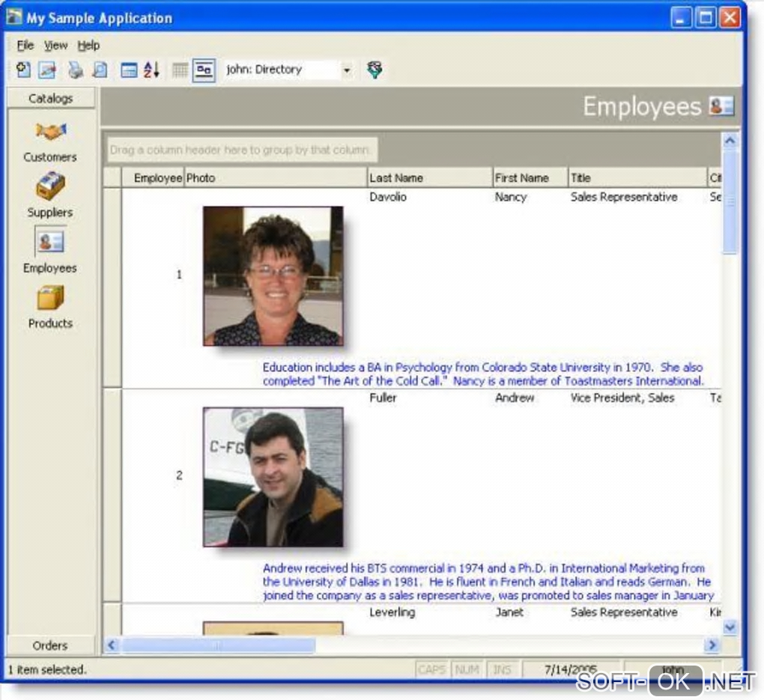Select the Employees catalog icon

[50, 242]
